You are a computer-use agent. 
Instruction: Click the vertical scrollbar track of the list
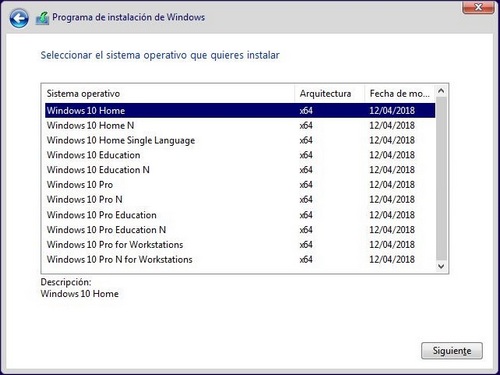point(441,178)
